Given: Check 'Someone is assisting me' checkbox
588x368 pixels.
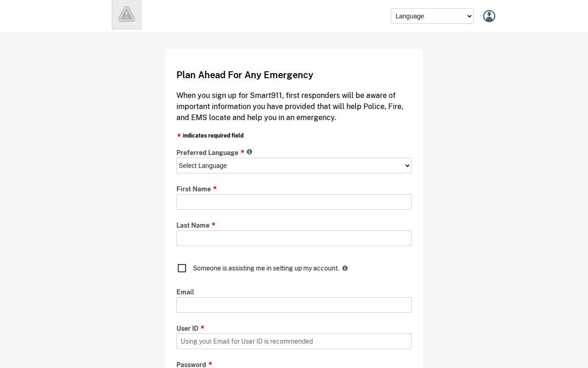Looking at the screenshot, I should click(x=182, y=268).
